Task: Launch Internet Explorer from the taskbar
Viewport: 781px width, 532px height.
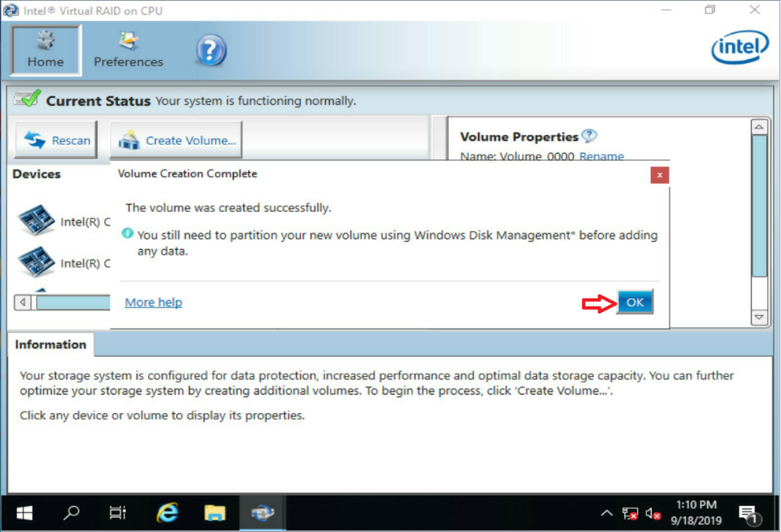Action: coord(167,513)
